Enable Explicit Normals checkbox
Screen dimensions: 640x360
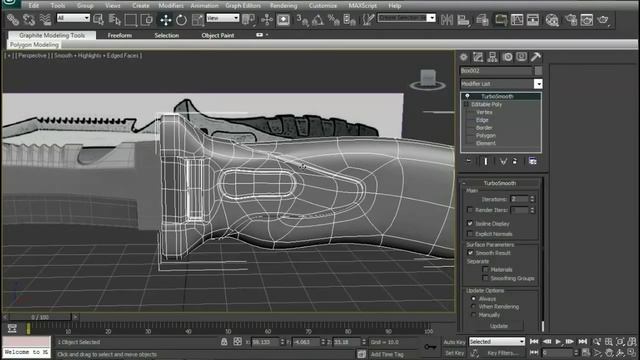[470, 234]
